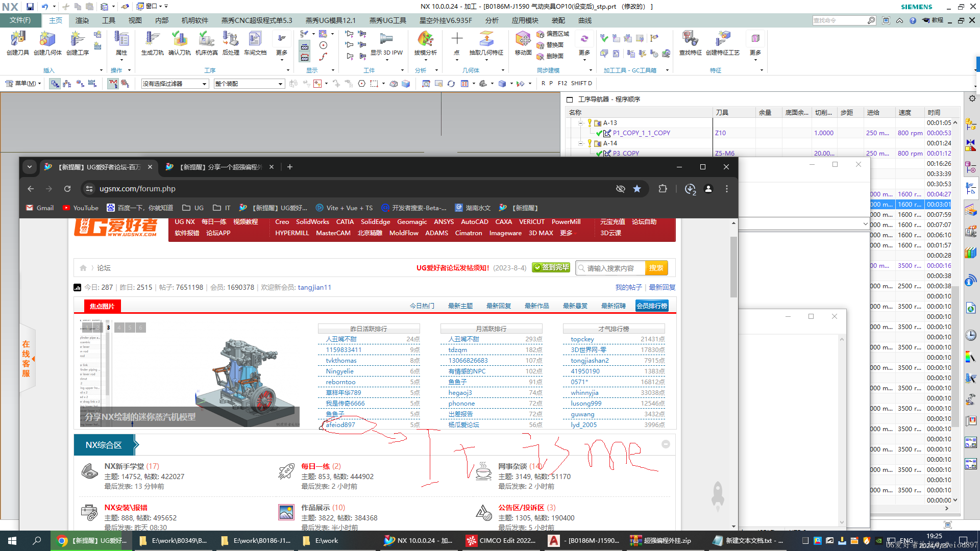Click 创建特征工艺 icon
980x551 pixels.
point(723,43)
